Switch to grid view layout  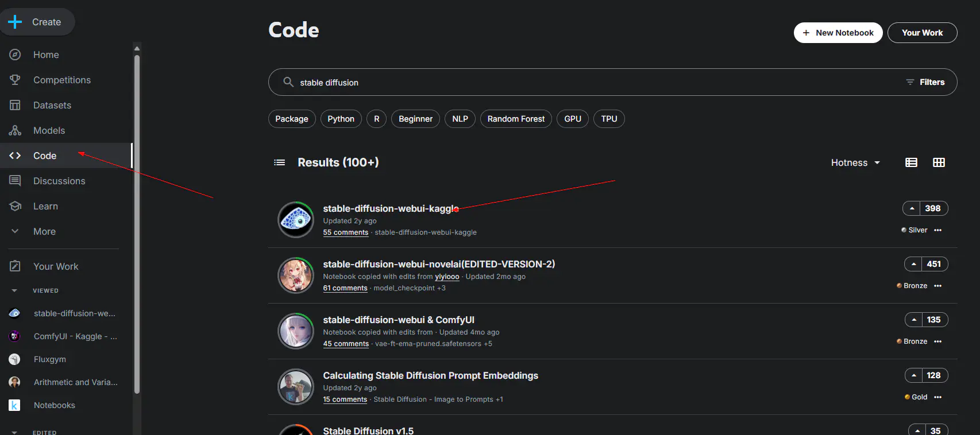point(939,162)
